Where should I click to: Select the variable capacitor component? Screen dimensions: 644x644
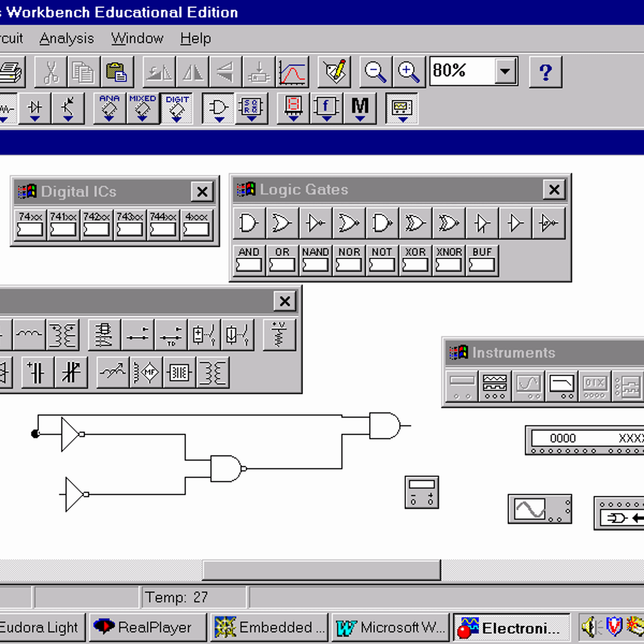[x=71, y=372]
